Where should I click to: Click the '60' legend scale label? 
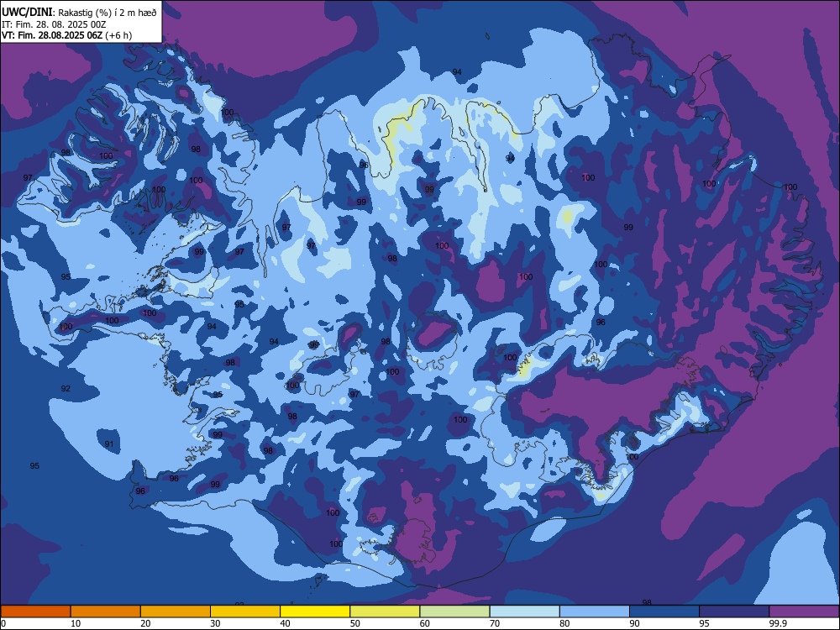coord(425,623)
